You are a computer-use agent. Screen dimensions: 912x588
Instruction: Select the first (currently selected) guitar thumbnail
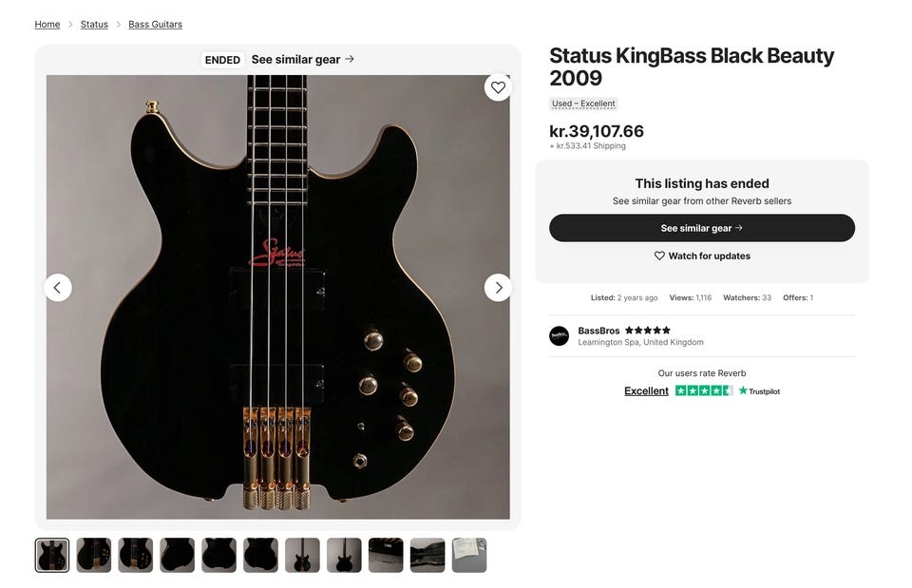pos(52,556)
